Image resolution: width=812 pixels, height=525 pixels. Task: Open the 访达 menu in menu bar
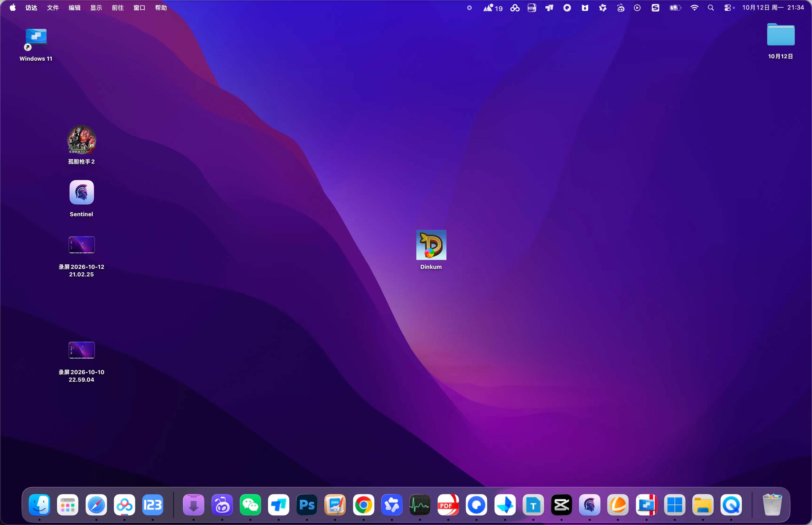[x=31, y=7]
